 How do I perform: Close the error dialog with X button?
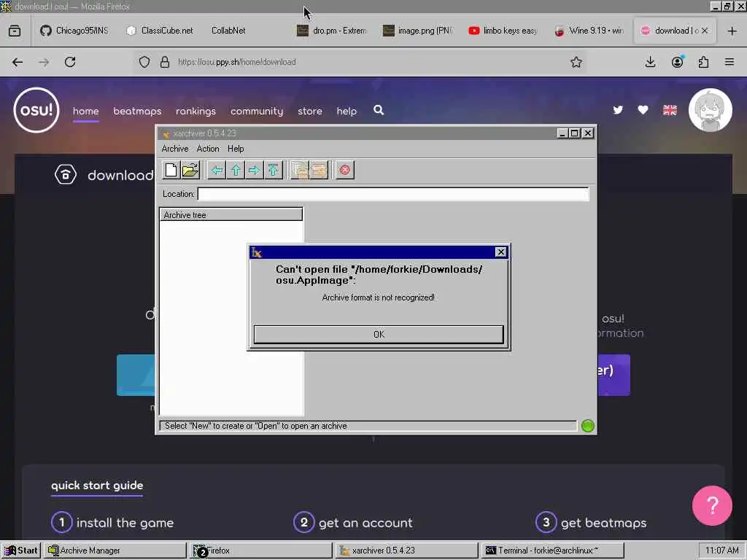500,252
